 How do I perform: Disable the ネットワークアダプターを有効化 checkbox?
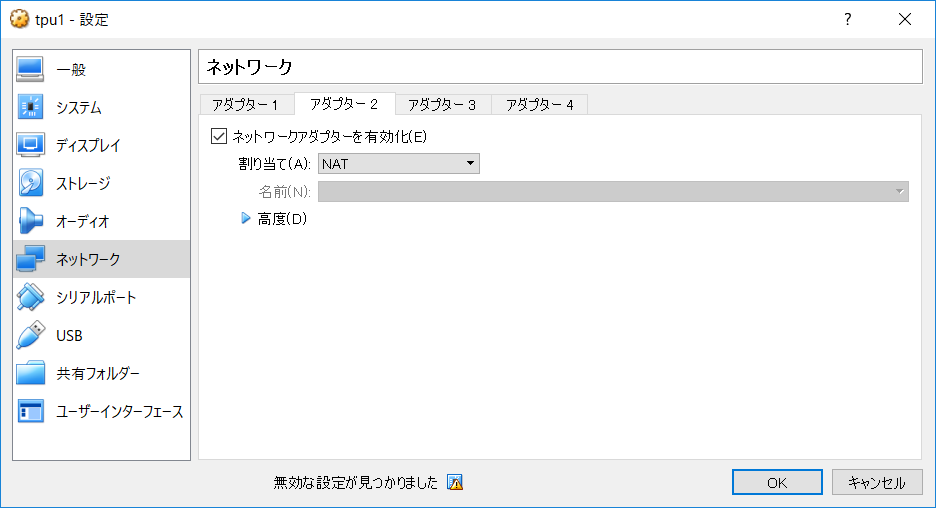point(220,136)
